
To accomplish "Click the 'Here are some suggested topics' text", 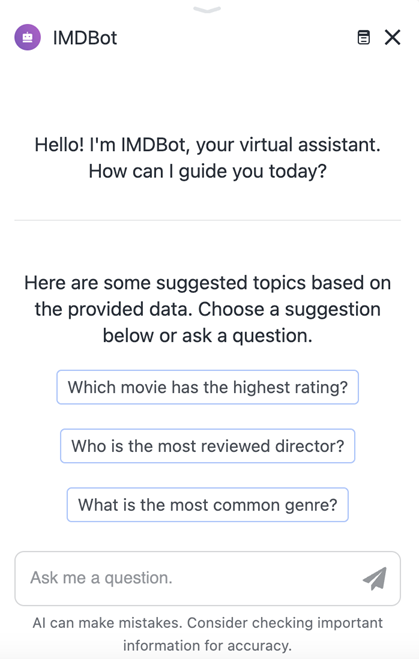I will point(208,282).
